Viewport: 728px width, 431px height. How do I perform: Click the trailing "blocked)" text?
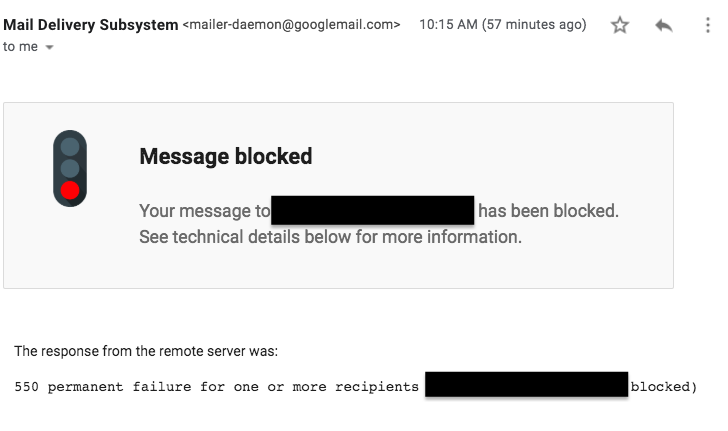[663, 386]
